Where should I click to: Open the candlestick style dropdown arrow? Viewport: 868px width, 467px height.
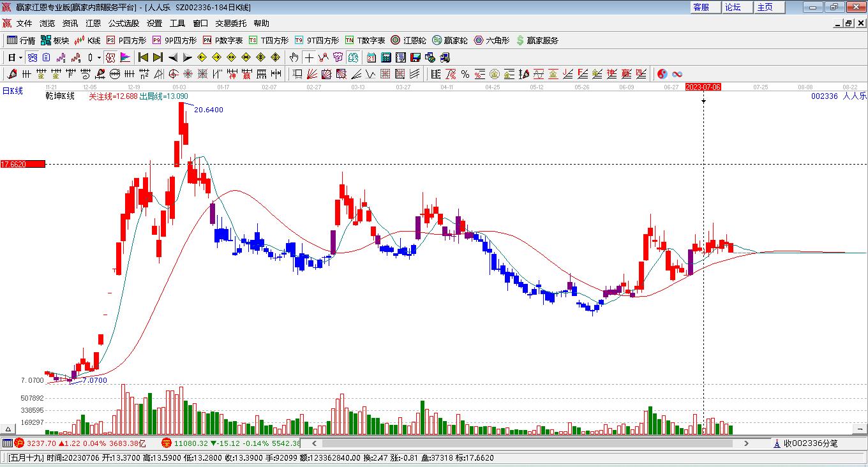[99, 57]
